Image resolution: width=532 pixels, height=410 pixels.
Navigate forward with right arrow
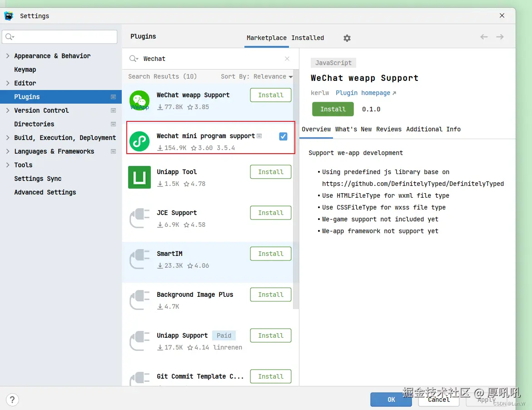[500, 37]
